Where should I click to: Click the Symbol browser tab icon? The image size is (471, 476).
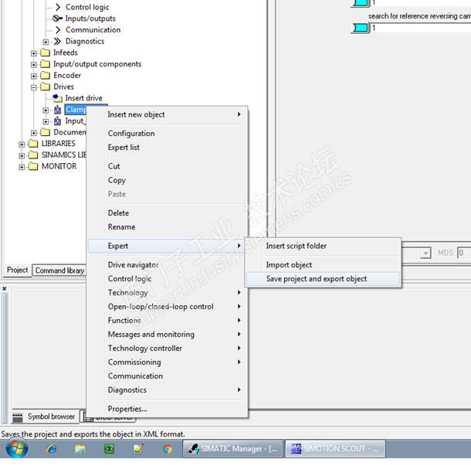(x=18, y=417)
